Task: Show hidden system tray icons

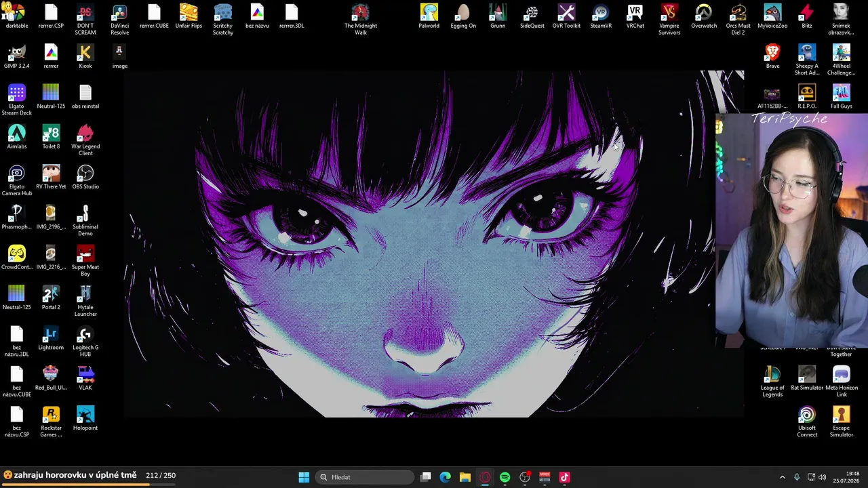Action: [783, 477]
